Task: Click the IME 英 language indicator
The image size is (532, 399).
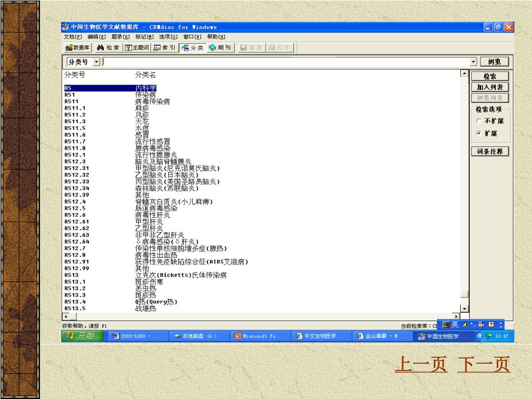Action: 455,325
